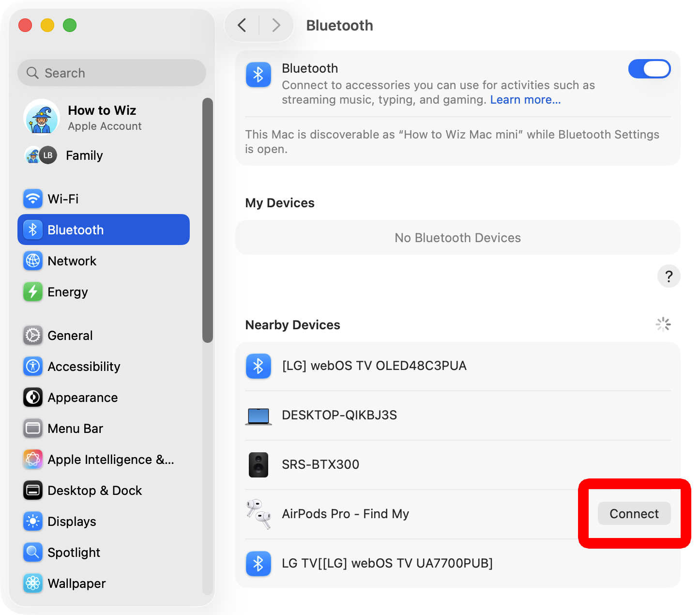Click the Energy icon in the sidebar

[32, 292]
